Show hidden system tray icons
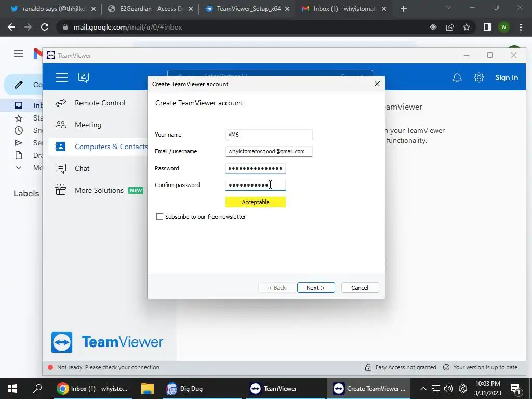Image resolution: width=532 pixels, height=399 pixels. pos(423,389)
